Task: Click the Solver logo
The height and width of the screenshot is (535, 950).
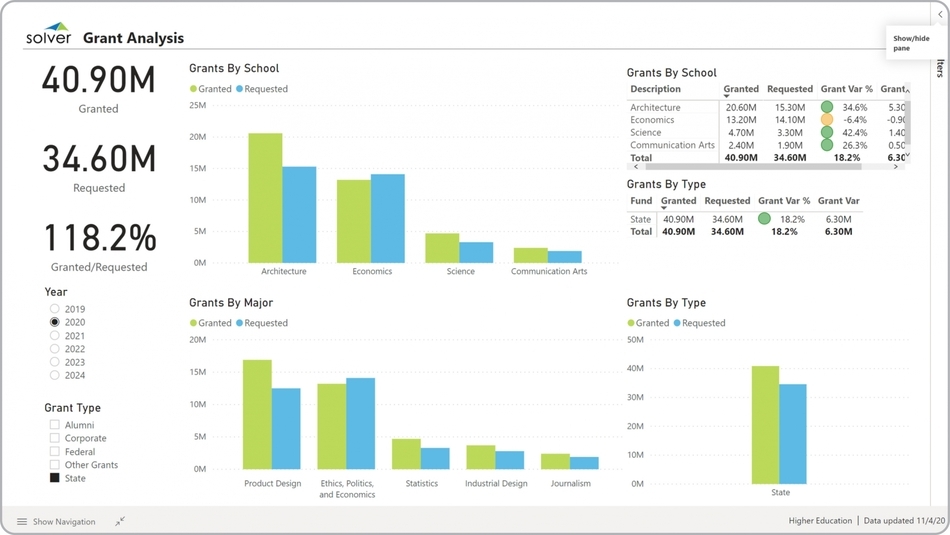Action: coord(48,34)
